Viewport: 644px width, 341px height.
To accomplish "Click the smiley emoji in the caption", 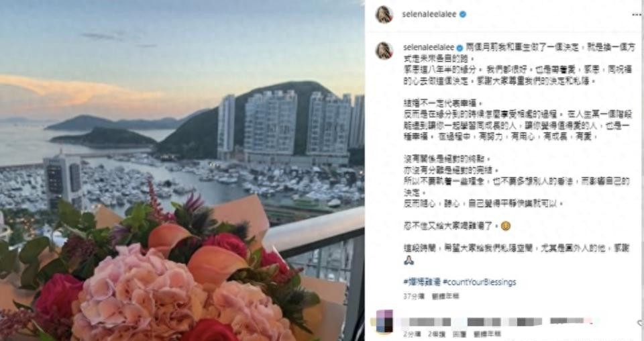I will (x=506, y=226).
